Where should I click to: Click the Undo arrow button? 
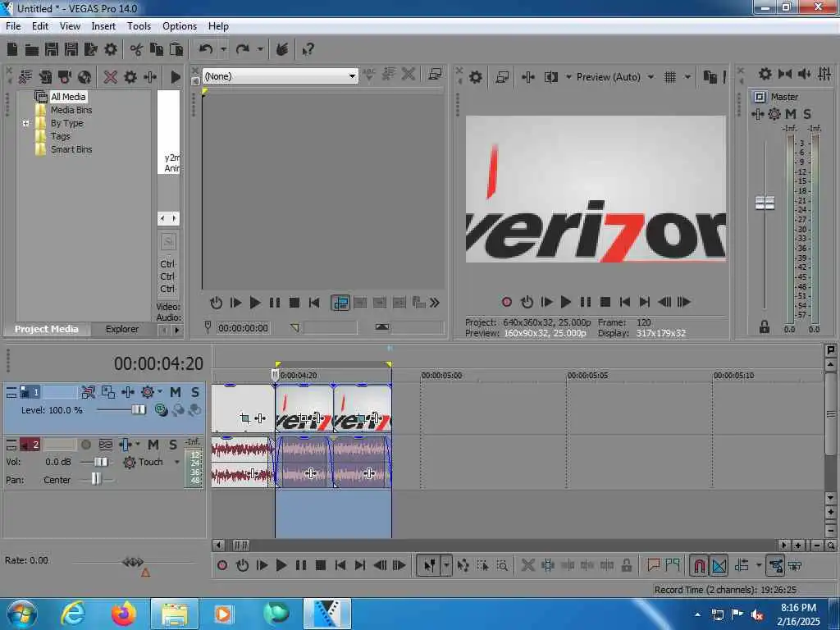(206, 50)
